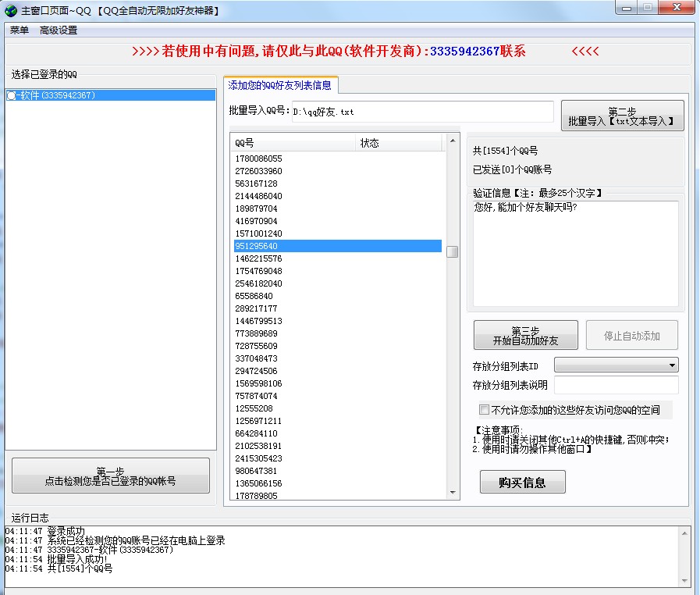
Task: Close the QQ window
Action: (x=677, y=7)
